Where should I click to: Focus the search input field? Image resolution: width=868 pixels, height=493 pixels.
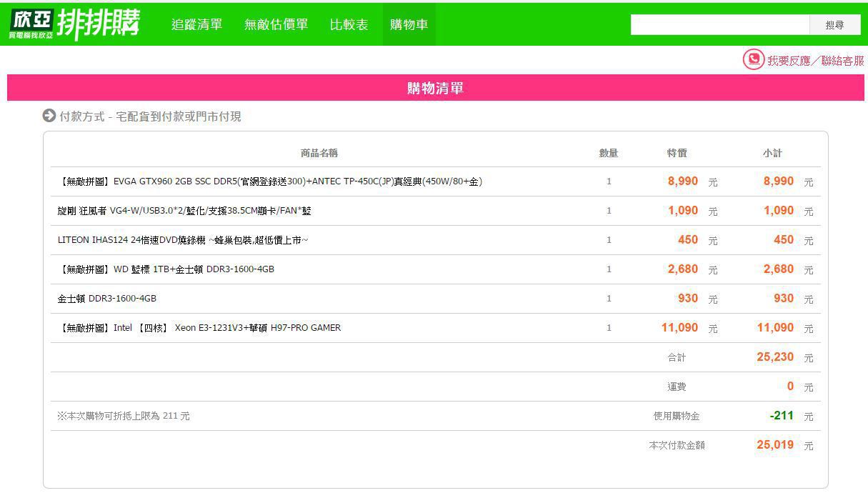pos(719,25)
